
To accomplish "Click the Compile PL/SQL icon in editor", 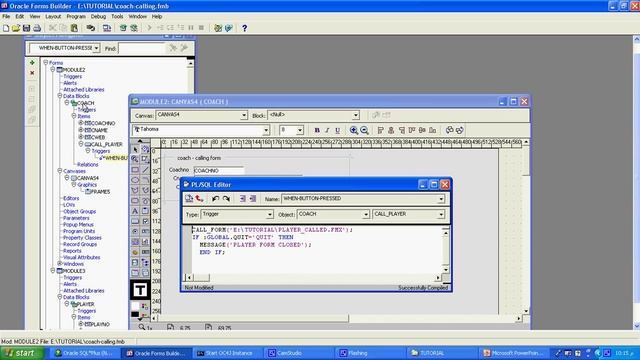I will pos(189,198).
